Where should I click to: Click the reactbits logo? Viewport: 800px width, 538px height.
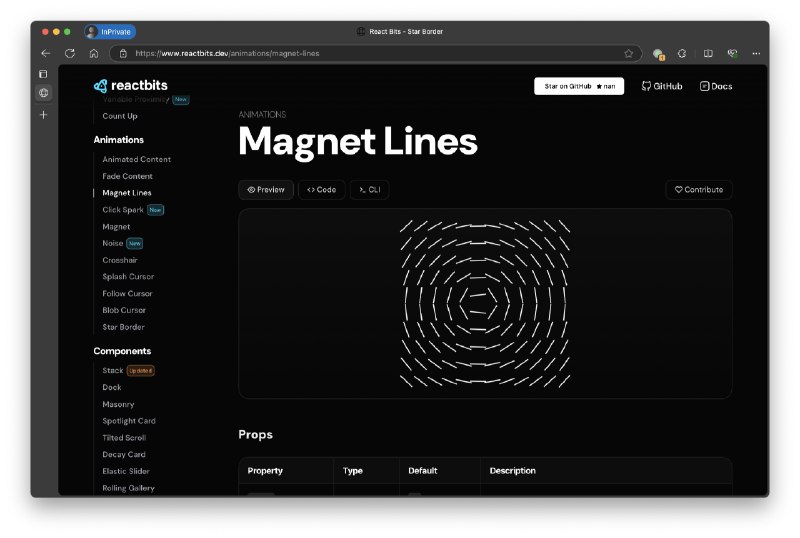(x=131, y=85)
